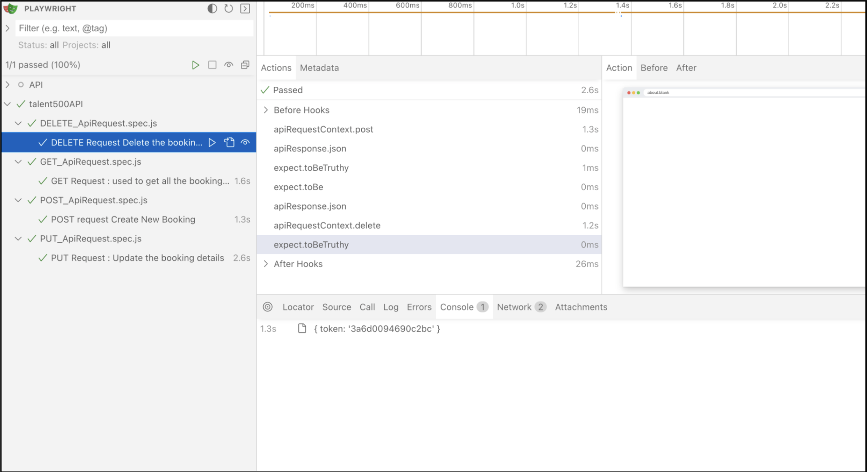Run the selected DELETE Request test
The image size is (868, 472).
coord(212,143)
